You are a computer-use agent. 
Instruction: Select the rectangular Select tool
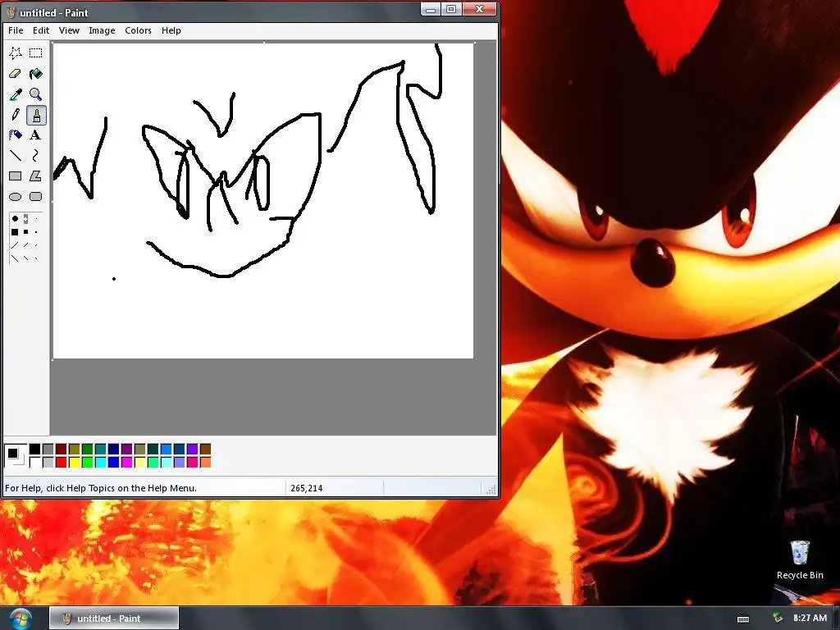(36, 52)
